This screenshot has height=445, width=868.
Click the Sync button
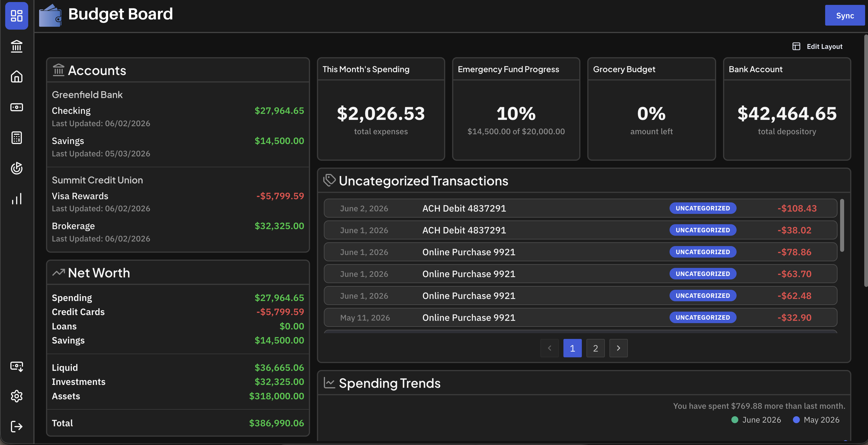845,16
